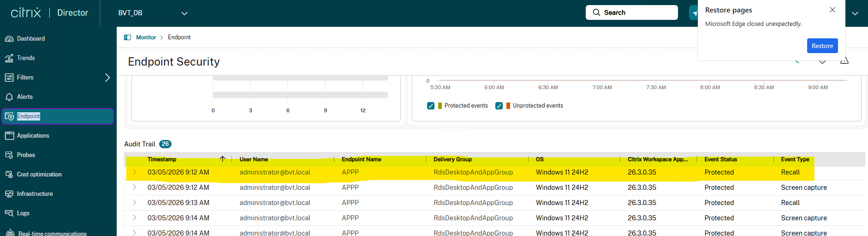This screenshot has height=236, width=868.
Task: Sort by the Event Status column header
Action: 720,159
